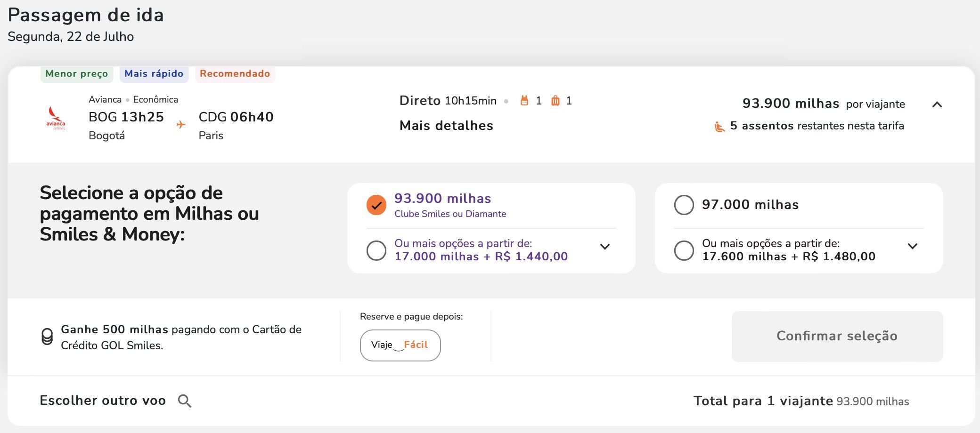
Task: Select the 93.900 milhas Clube Smiles option
Action: click(376, 205)
